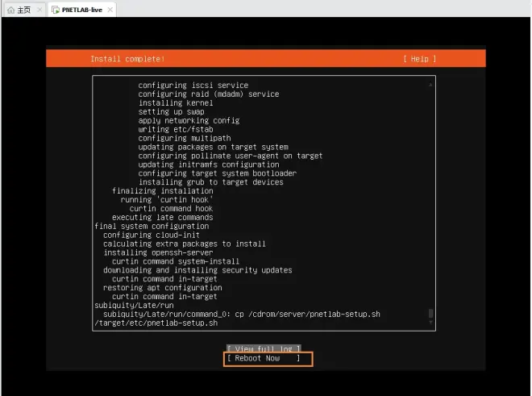Click the log scrollbar down arrow
The width and height of the screenshot is (532, 396).
[x=430, y=323]
